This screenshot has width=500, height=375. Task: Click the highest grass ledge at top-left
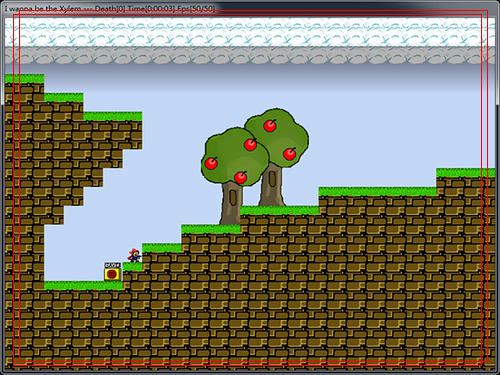24,79
